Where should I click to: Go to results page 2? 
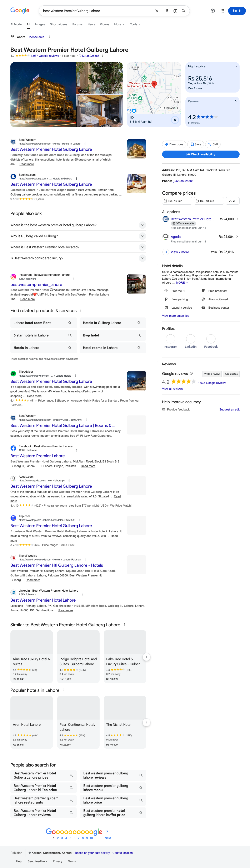[x=58, y=838]
